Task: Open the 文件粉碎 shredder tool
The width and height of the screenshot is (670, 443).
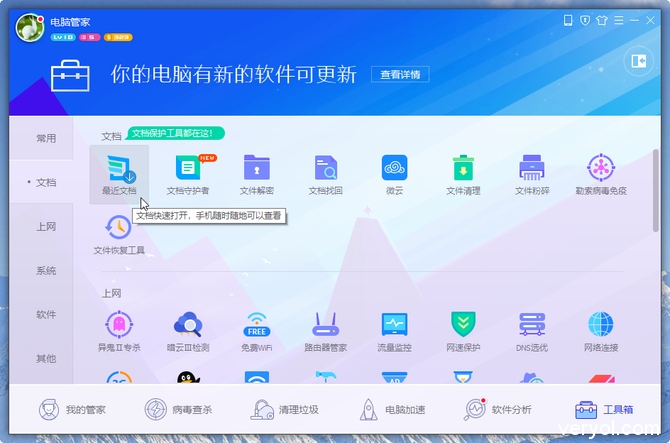Action: coord(532,175)
